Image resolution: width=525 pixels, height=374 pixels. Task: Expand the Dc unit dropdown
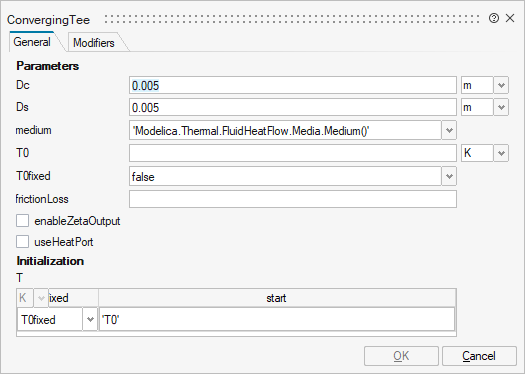click(x=501, y=85)
